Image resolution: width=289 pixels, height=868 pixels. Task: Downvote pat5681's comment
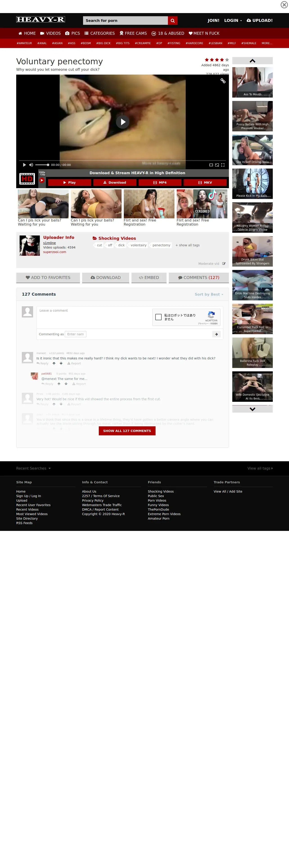point(66,384)
